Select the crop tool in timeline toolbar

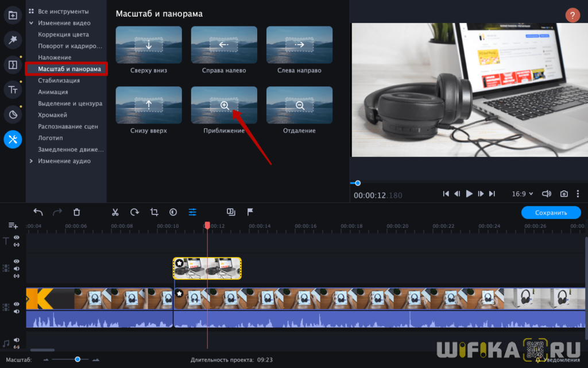click(x=154, y=212)
